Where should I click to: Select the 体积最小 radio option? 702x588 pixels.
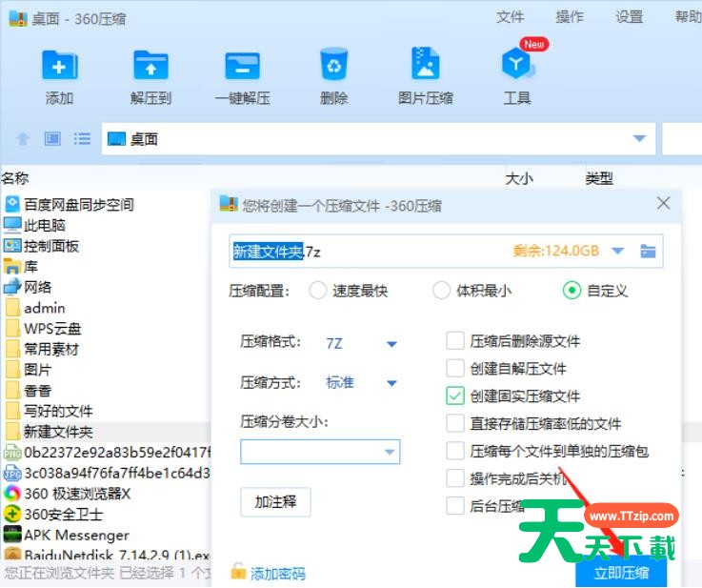click(441, 291)
